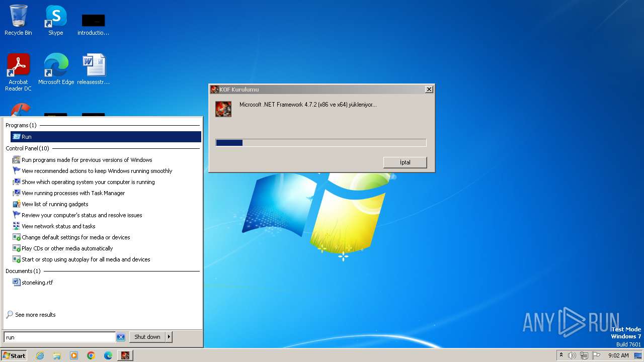Click the clock showing 9:02 AM
644x362 pixels.
point(618,355)
